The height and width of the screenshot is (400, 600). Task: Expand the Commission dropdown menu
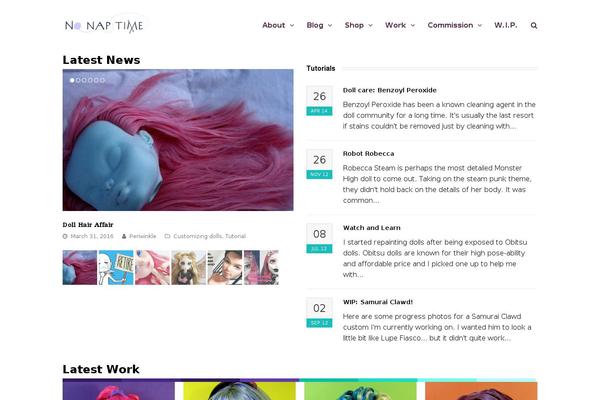[455, 25]
